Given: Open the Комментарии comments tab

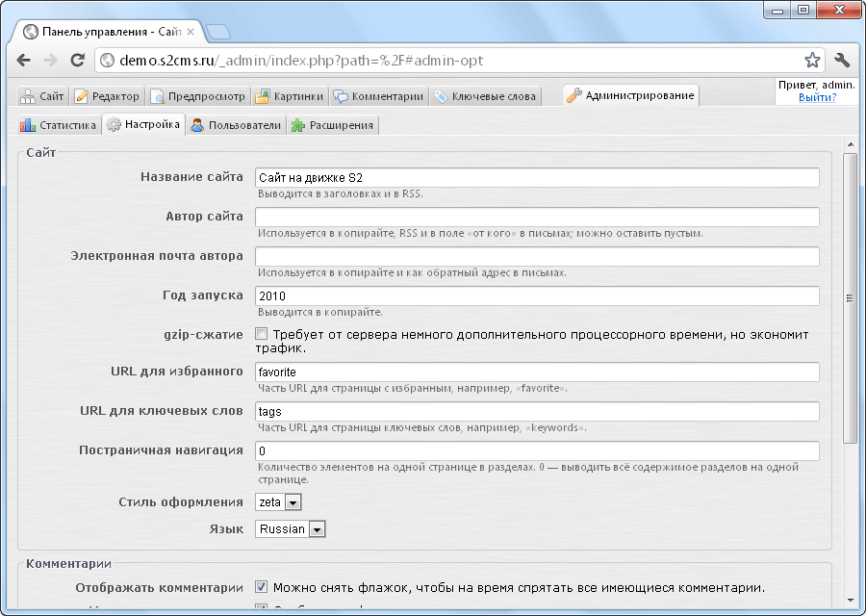Looking at the screenshot, I should (378, 96).
